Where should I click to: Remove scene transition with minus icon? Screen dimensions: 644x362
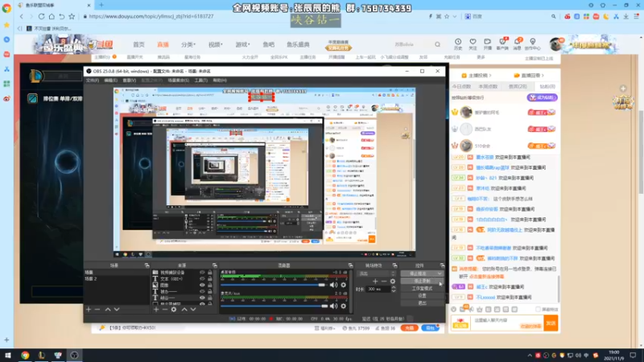pos(384,281)
